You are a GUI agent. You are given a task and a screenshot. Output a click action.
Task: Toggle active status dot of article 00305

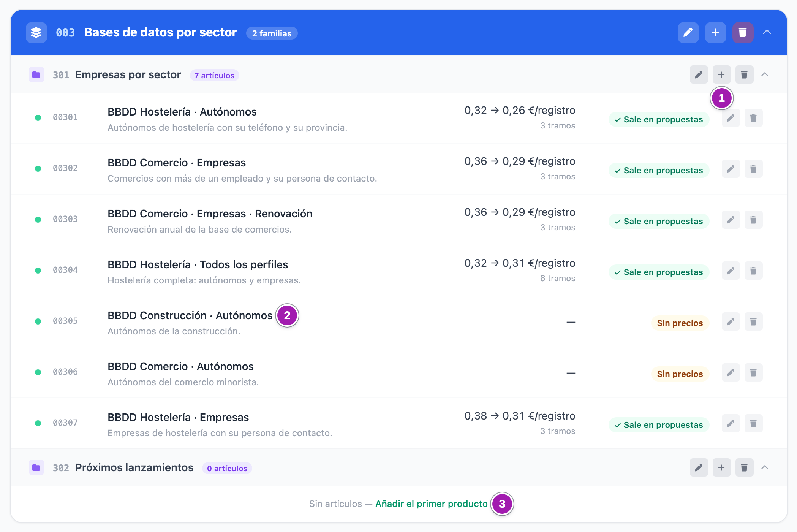tap(38, 321)
